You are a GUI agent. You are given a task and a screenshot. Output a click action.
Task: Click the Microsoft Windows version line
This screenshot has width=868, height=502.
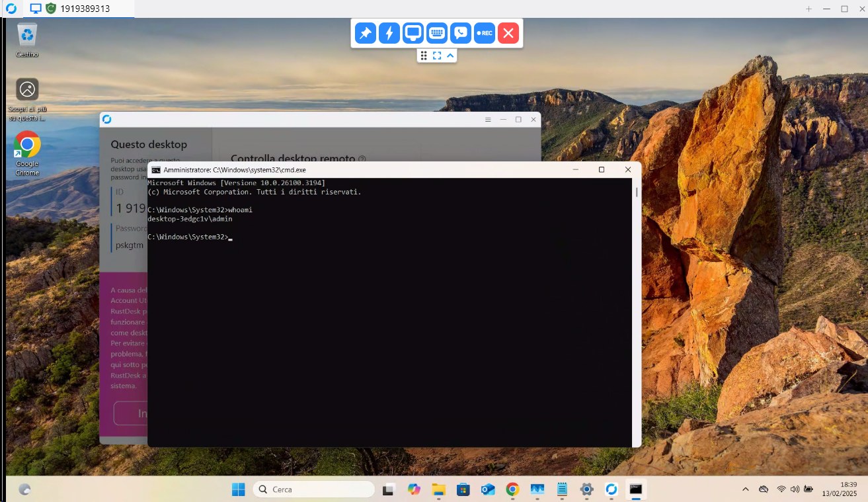pyautogui.click(x=236, y=183)
